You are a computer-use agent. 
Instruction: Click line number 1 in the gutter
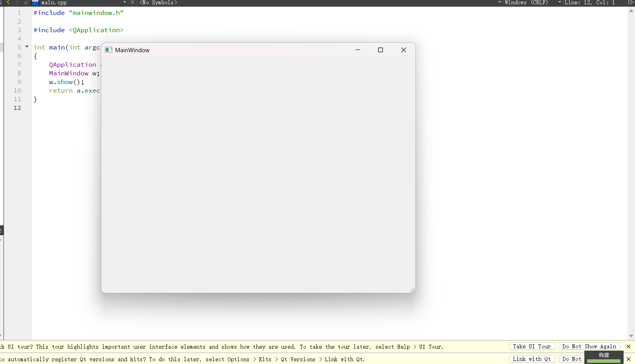click(19, 13)
